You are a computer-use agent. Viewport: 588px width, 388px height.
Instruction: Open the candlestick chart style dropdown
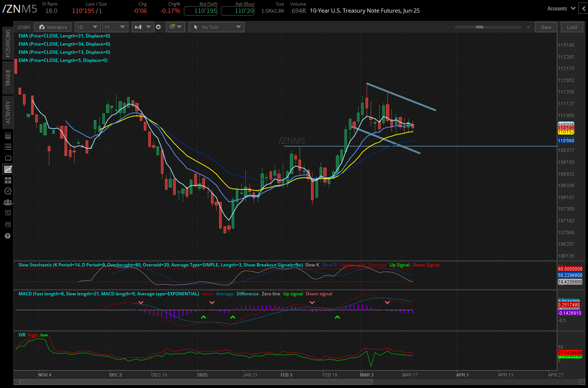pos(143,27)
